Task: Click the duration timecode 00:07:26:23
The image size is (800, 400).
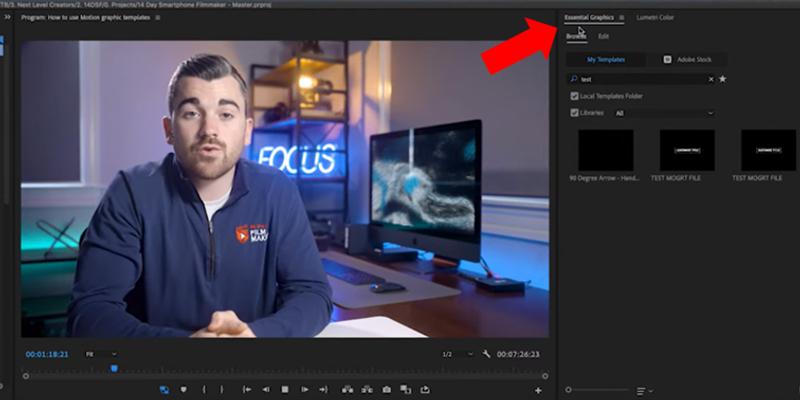Action: 518,354
